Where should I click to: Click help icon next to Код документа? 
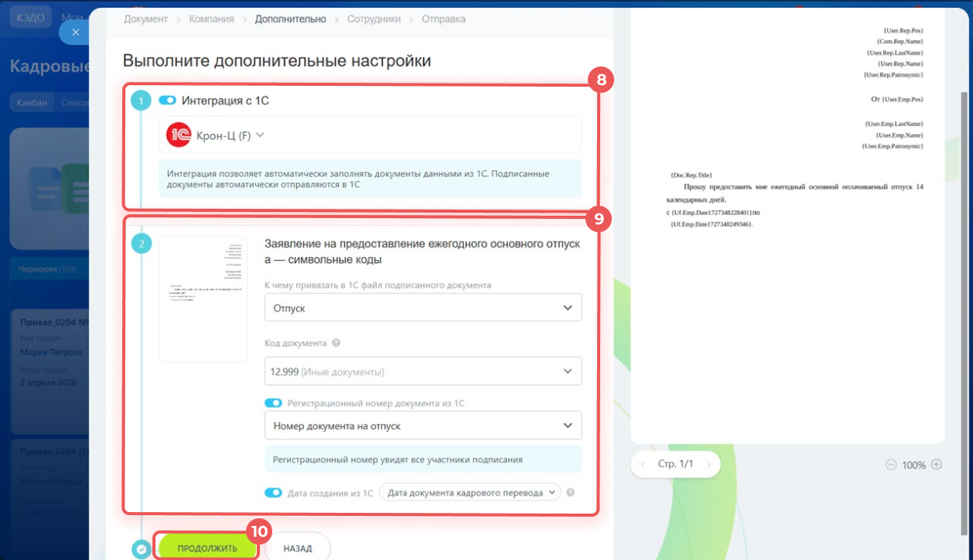(x=336, y=343)
